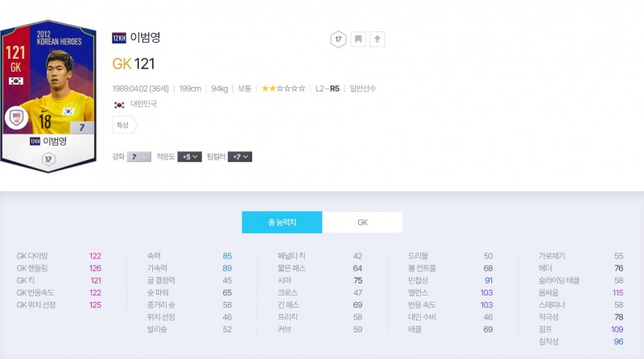Viewport: 644px width, 359px height.
Task: Click the GK 위치 선정 value 125
Action: [x=95, y=305]
